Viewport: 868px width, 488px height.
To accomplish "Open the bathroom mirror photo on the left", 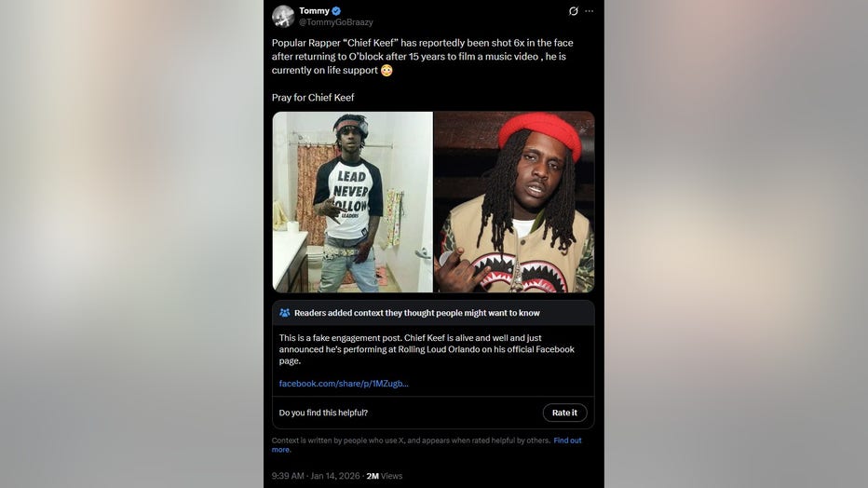I will click(x=353, y=202).
